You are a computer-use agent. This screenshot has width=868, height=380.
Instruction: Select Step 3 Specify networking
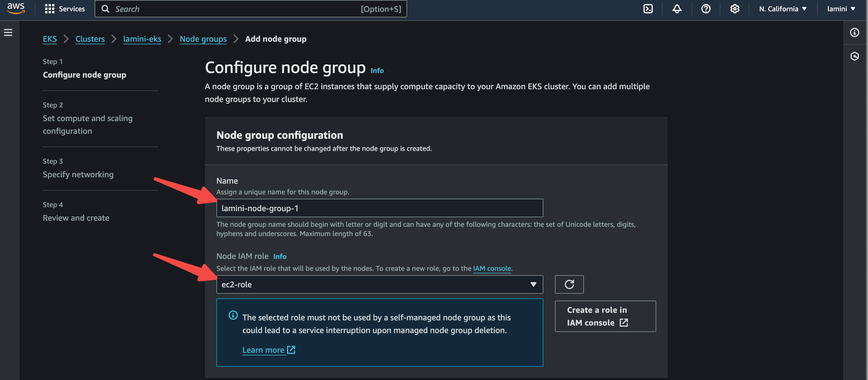tap(78, 174)
